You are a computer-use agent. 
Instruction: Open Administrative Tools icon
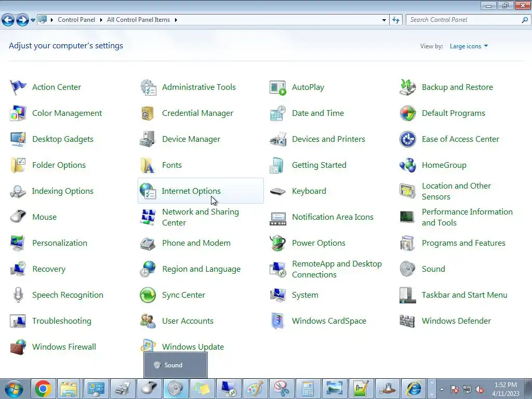point(148,87)
